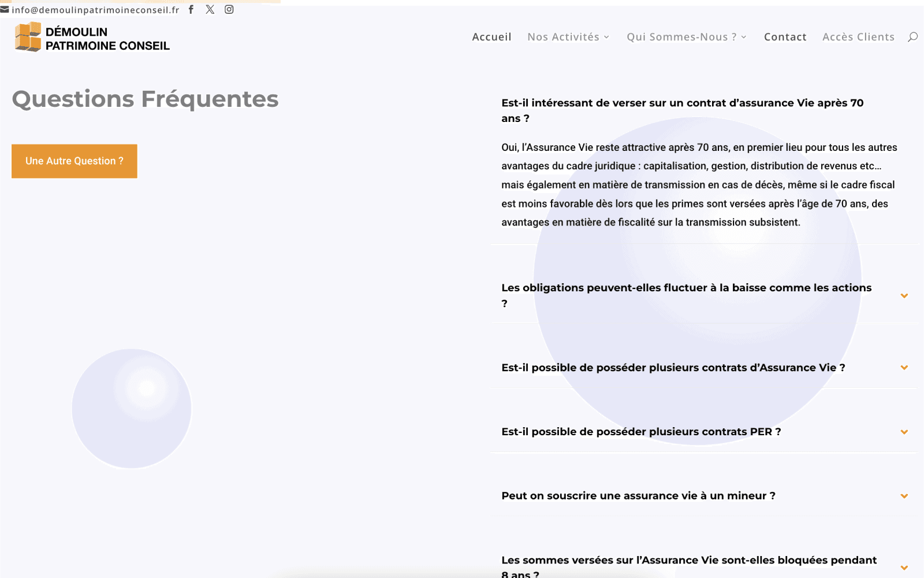Open the Accès Clients menu item
Viewport: 924px width, 578px height.
pyautogui.click(x=858, y=37)
